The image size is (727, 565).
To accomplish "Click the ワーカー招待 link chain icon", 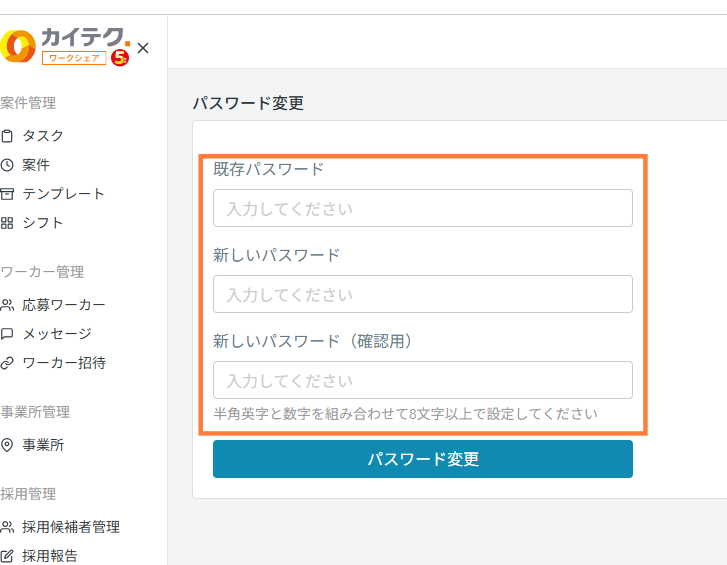I will (x=7, y=363).
